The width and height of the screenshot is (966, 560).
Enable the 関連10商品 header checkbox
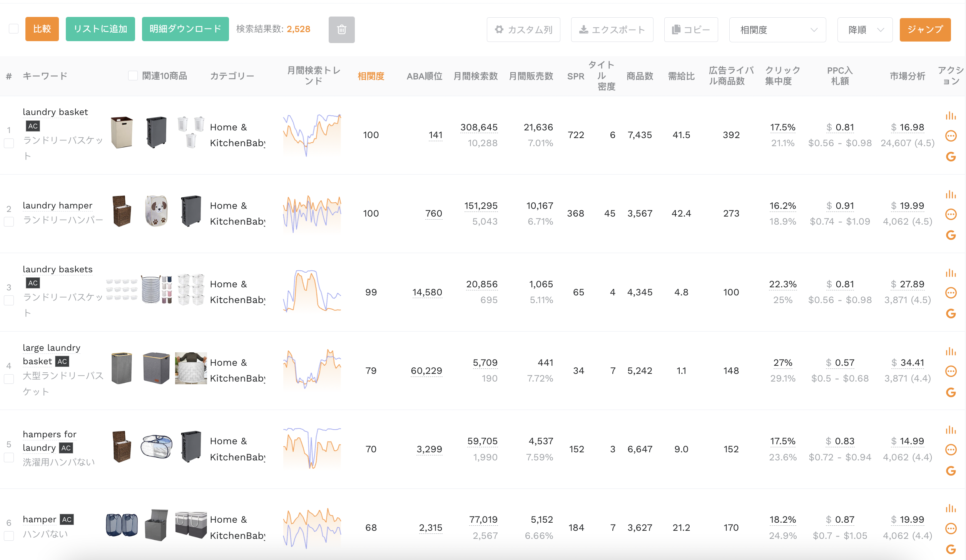click(x=133, y=76)
